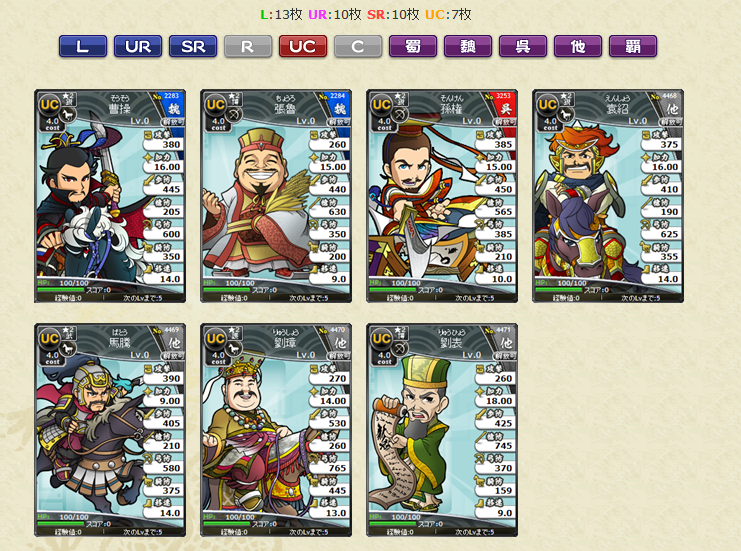Enable the grey C rarity filter
Viewport: 741px width, 551px height.
coord(358,46)
